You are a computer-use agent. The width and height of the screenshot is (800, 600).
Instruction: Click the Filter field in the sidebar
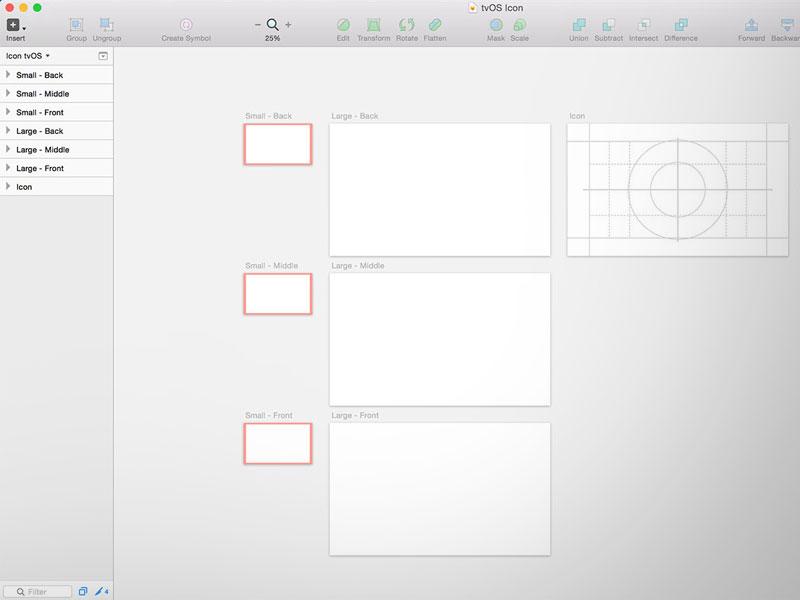coord(37,591)
